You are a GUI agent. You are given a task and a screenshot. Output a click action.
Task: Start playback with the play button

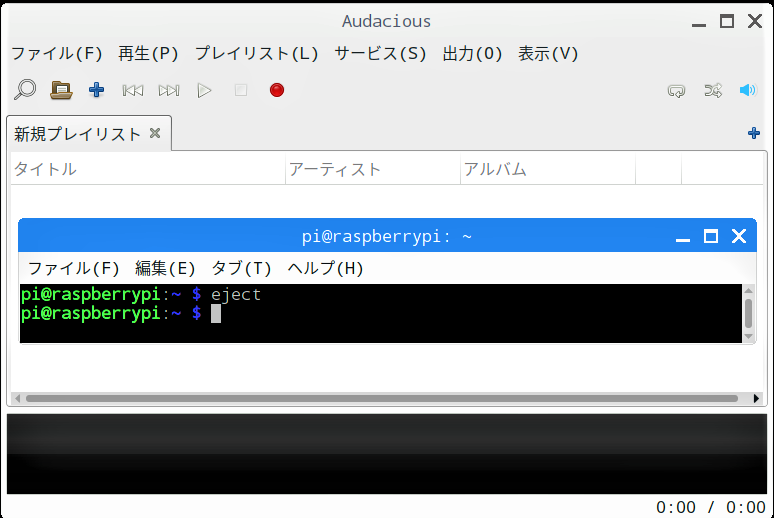coord(204,90)
